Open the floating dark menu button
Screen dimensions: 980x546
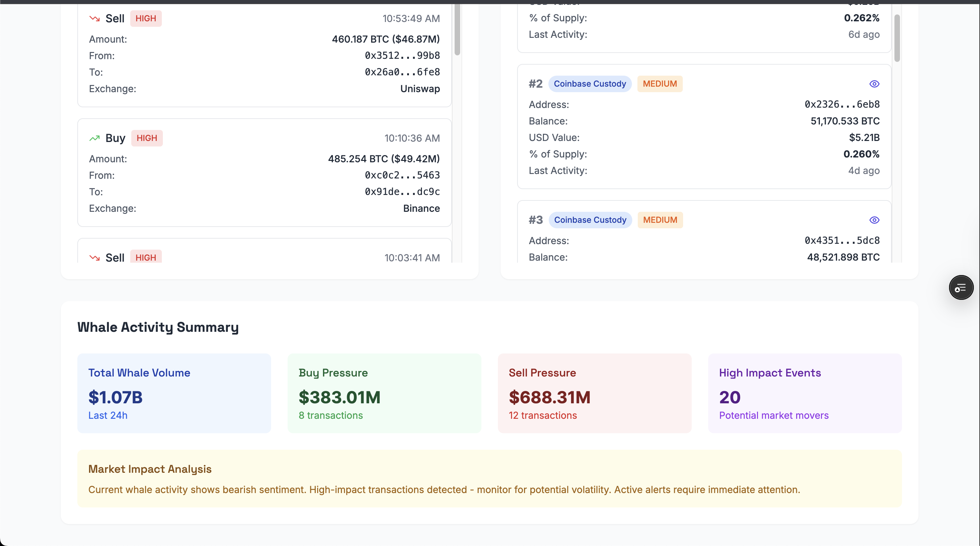tap(961, 288)
